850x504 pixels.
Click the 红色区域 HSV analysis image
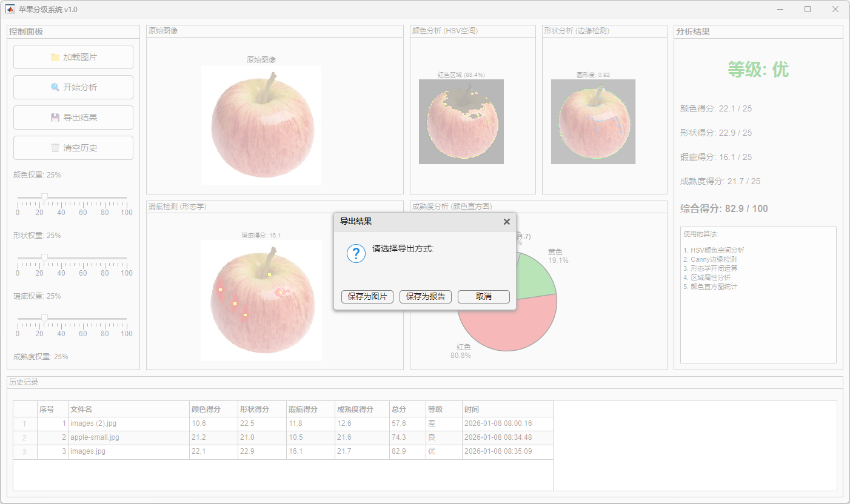coord(461,122)
